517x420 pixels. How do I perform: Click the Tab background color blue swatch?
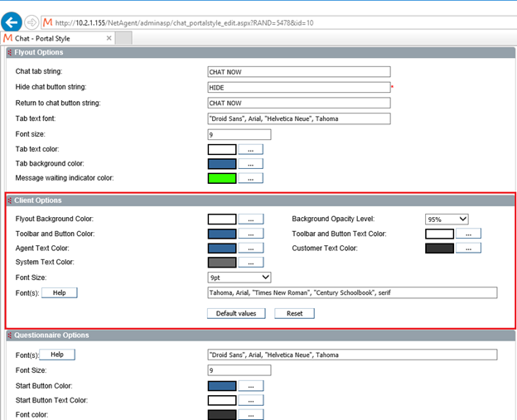[221, 164]
